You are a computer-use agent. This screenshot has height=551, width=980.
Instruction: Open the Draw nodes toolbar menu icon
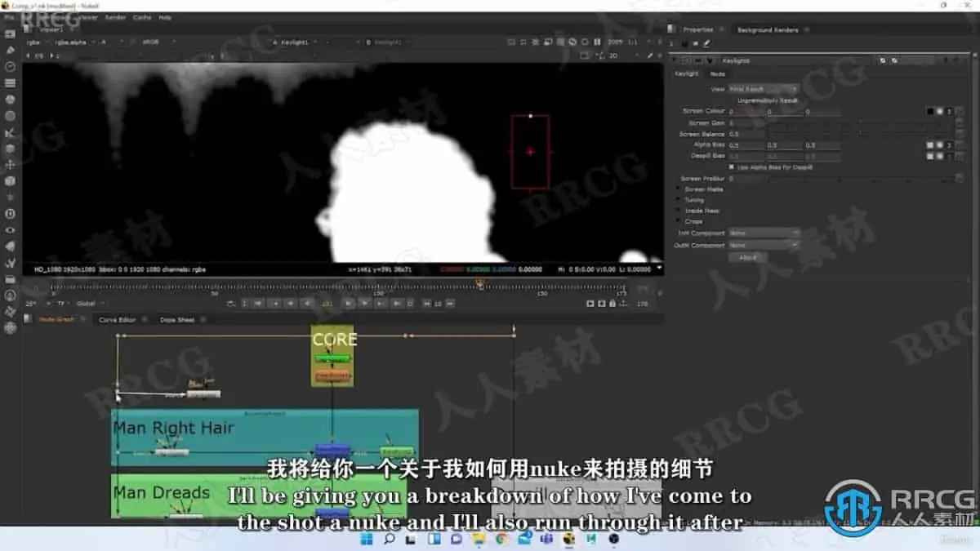[11, 51]
